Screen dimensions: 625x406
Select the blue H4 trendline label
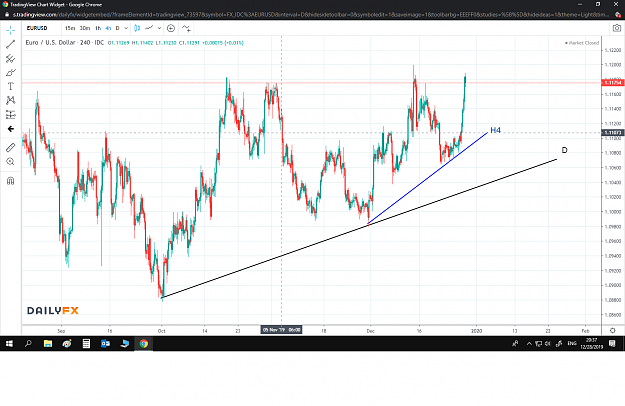(495, 130)
